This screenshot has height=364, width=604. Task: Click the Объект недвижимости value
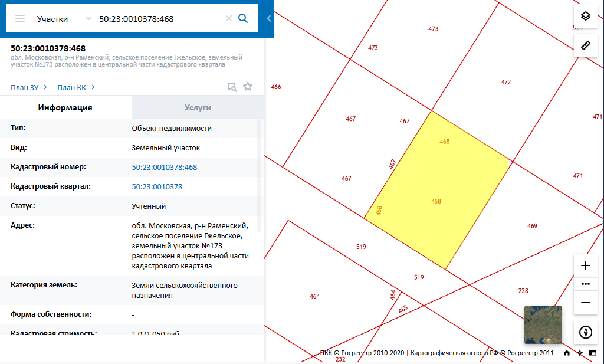tap(172, 128)
